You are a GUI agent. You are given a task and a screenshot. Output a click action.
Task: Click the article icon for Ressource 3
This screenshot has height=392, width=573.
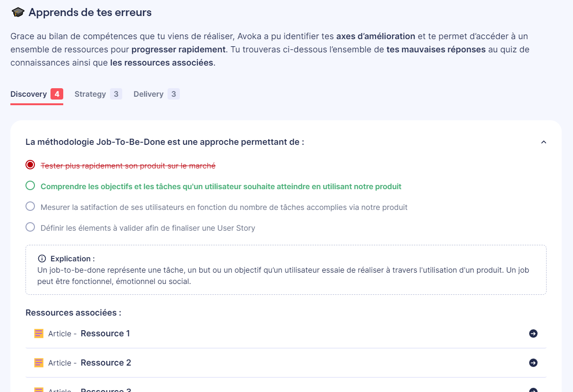coord(38,389)
